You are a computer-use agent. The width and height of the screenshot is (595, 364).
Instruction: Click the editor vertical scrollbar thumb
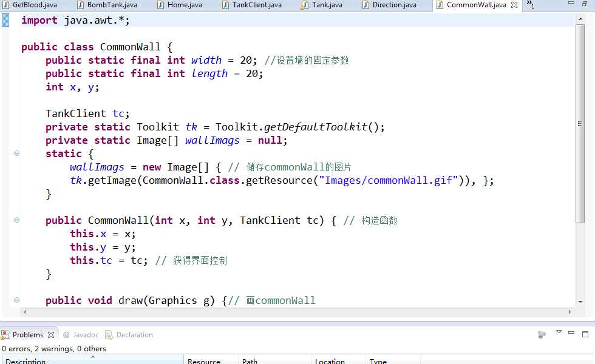tap(580, 124)
